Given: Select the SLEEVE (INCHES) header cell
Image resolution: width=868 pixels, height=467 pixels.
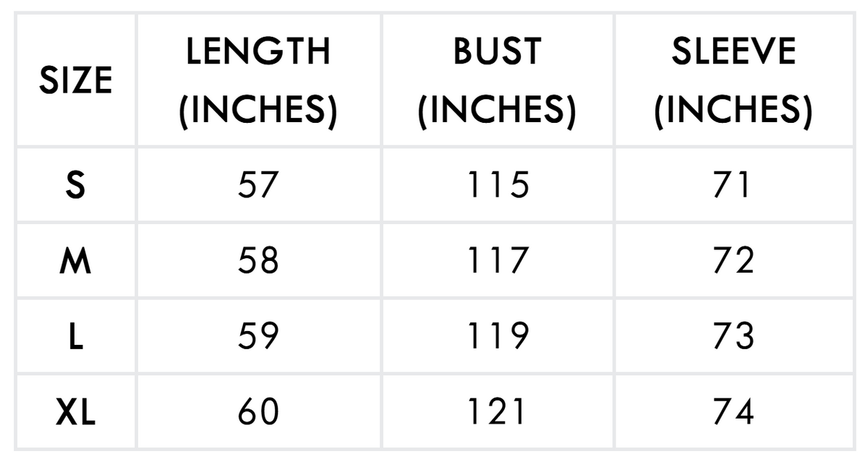Looking at the screenshot, I should 733,80.
